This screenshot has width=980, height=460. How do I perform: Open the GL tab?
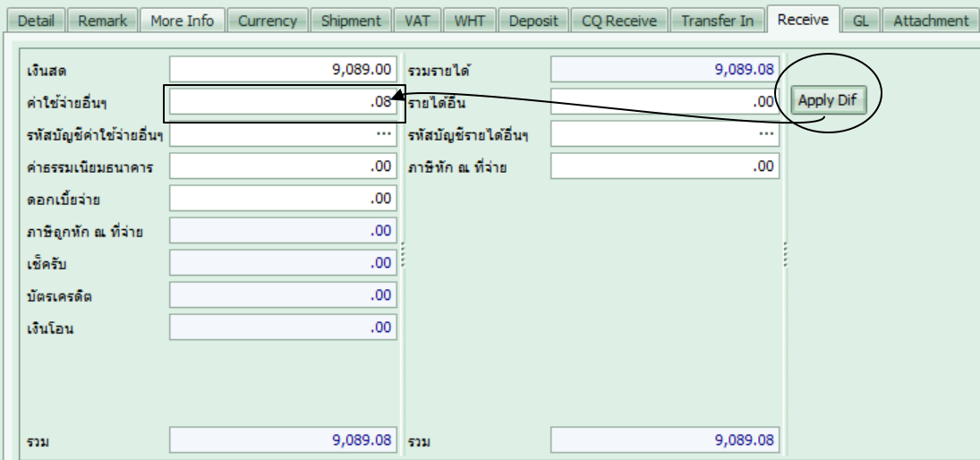point(861,21)
